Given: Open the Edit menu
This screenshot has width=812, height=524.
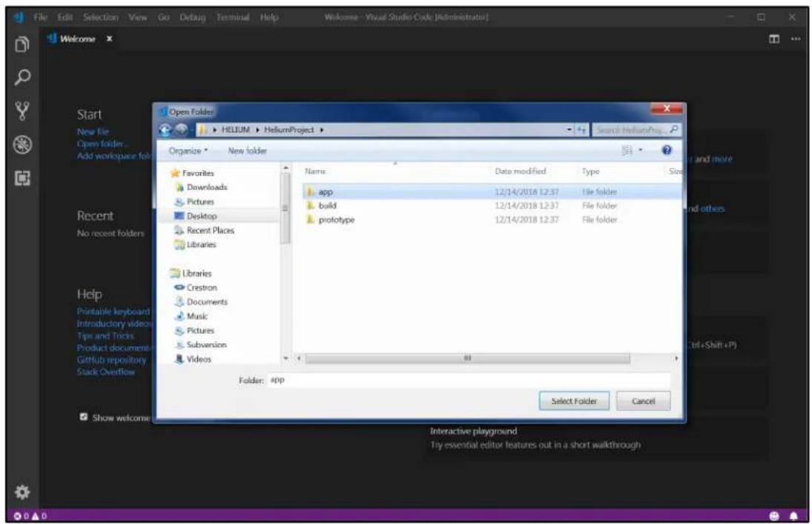Looking at the screenshot, I should (x=65, y=17).
